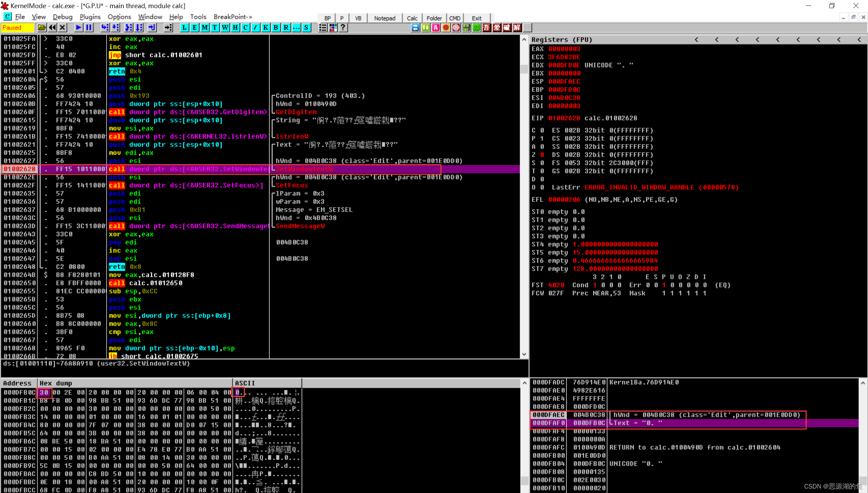Open the Debug menu
Screen dimensions: 868x493
pos(62,17)
